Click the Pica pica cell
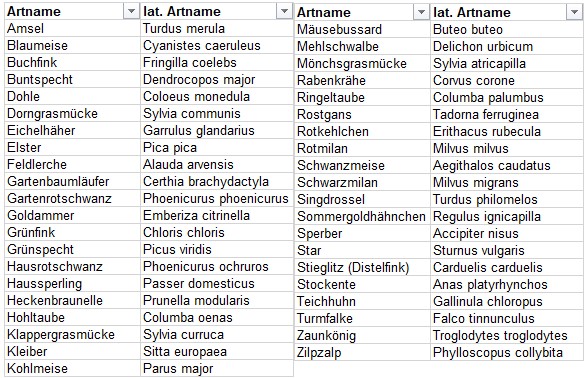585x378 pixels. [x=217, y=147]
